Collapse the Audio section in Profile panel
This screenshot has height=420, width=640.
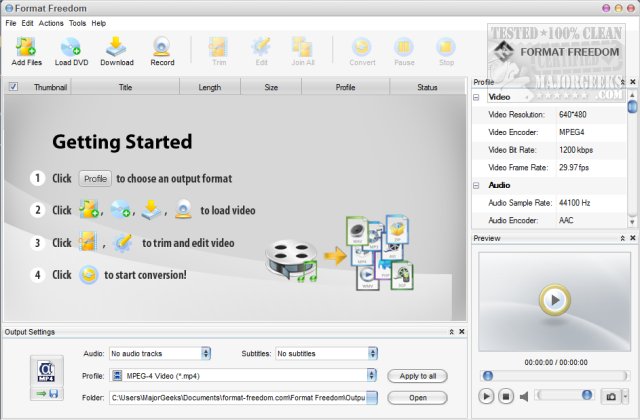click(x=476, y=185)
